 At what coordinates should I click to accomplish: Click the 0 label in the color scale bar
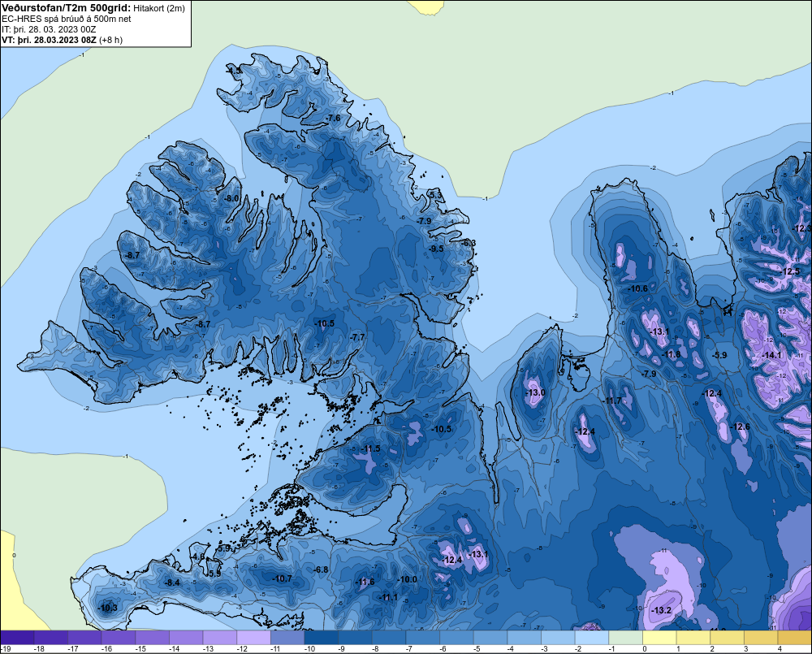645,649
